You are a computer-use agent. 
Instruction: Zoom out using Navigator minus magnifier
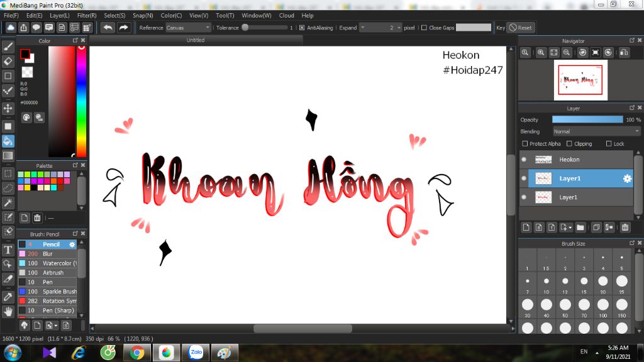[567, 53]
